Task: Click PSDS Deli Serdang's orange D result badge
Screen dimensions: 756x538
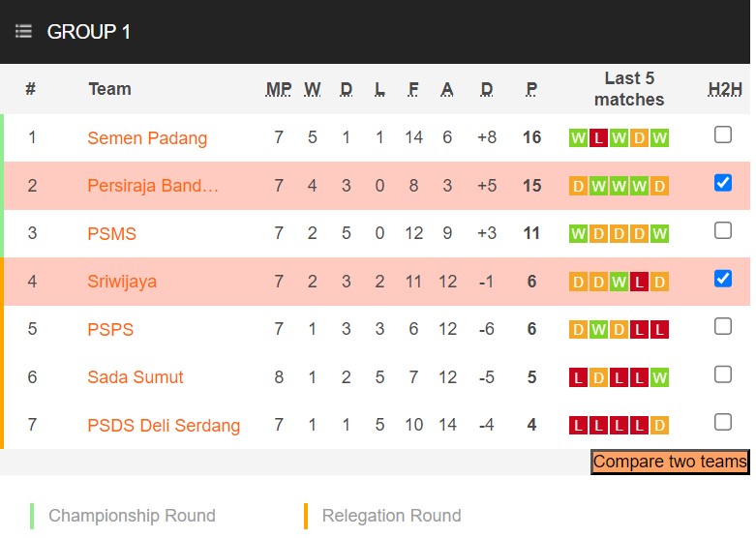Action: pos(659,425)
